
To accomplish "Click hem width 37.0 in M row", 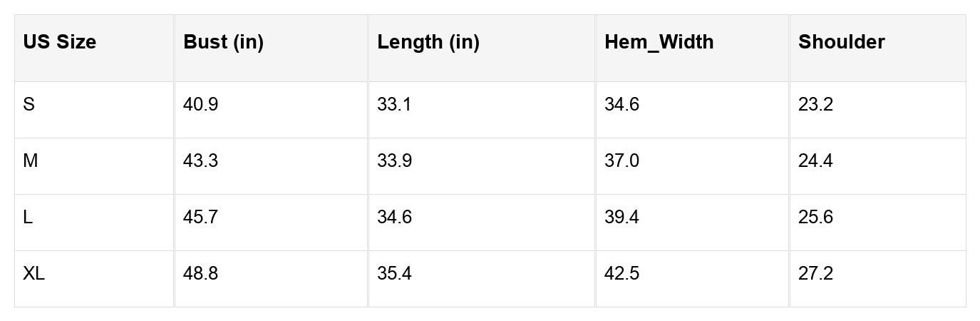I will click(621, 161).
